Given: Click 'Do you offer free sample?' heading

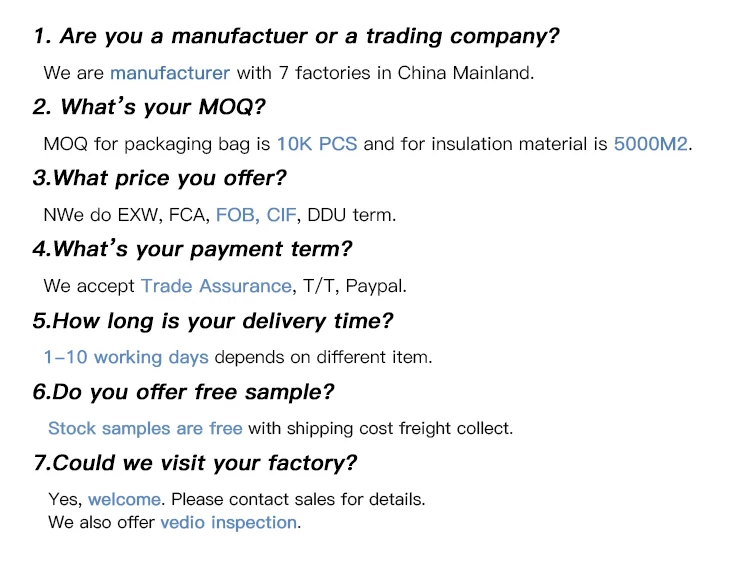Looking at the screenshot, I should click(183, 392).
